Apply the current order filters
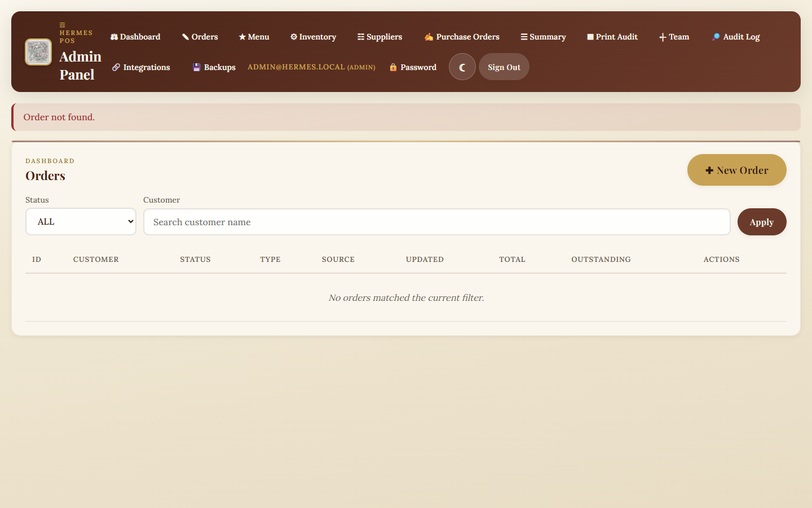Image resolution: width=812 pixels, height=508 pixels. [x=761, y=221]
